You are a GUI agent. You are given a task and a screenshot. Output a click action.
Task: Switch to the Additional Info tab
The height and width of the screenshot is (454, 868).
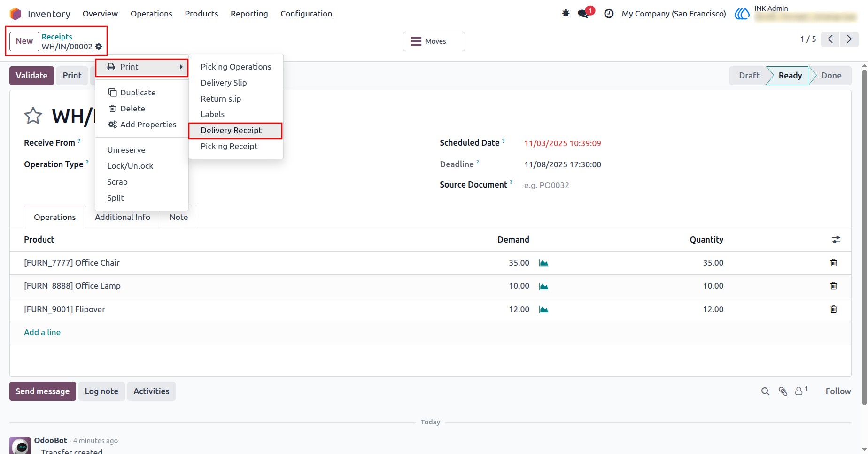(123, 217)
